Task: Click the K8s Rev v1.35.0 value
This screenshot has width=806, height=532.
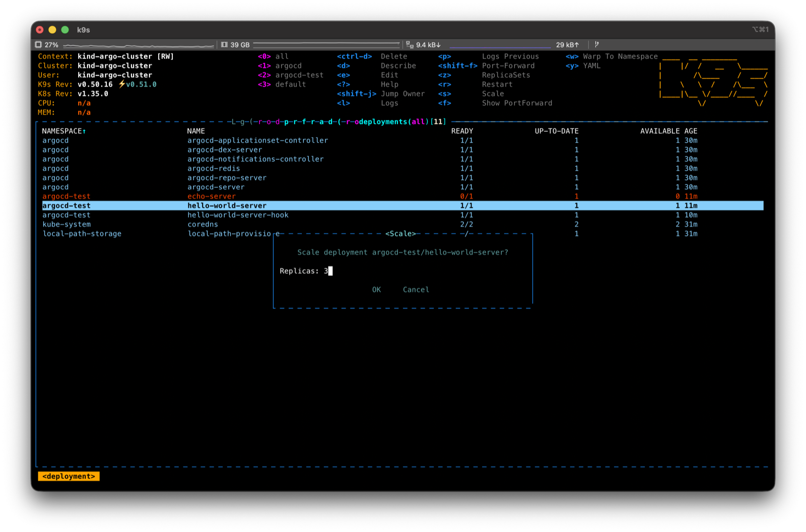Action: pos(93,94)
